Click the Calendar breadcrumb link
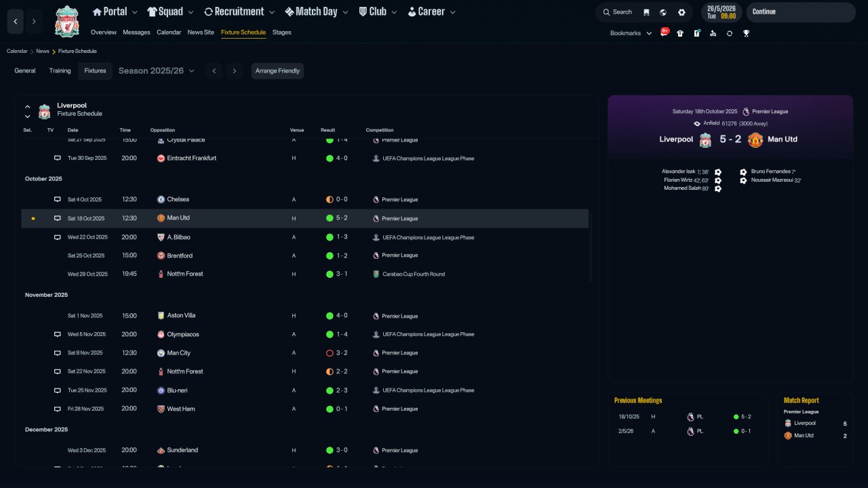Image resolution: width=868 pixels, height=488 pixels. tap(17, 52)
